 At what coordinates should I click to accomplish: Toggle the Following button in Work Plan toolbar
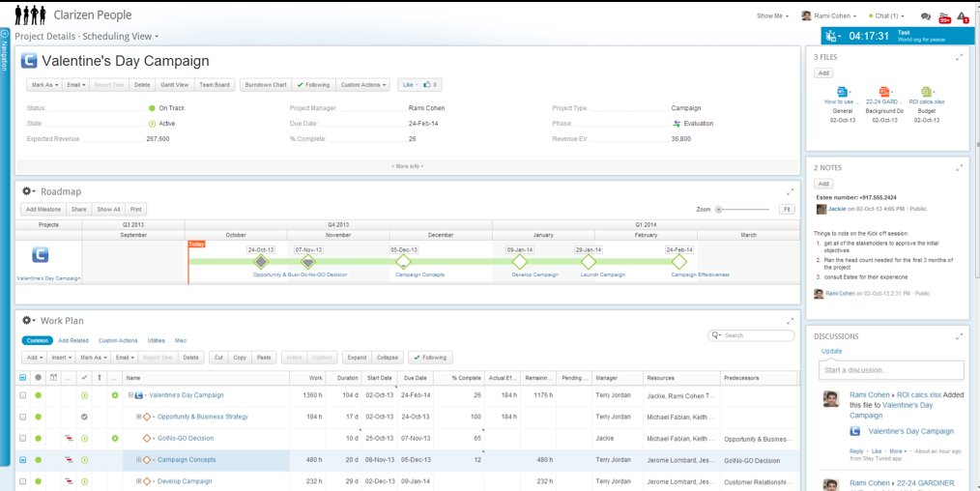[430, 358]
